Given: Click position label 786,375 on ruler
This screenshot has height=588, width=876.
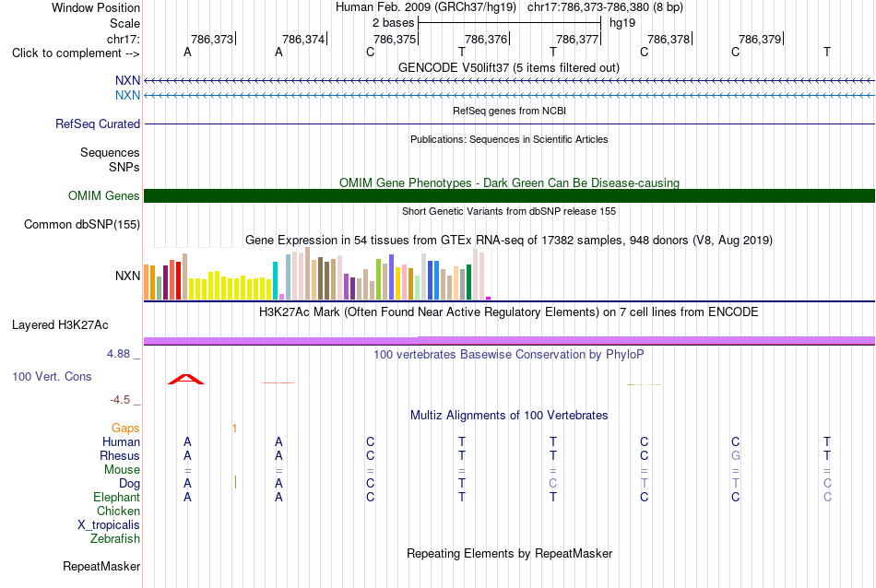Looking at the screenshot, I should coord(395,39).
